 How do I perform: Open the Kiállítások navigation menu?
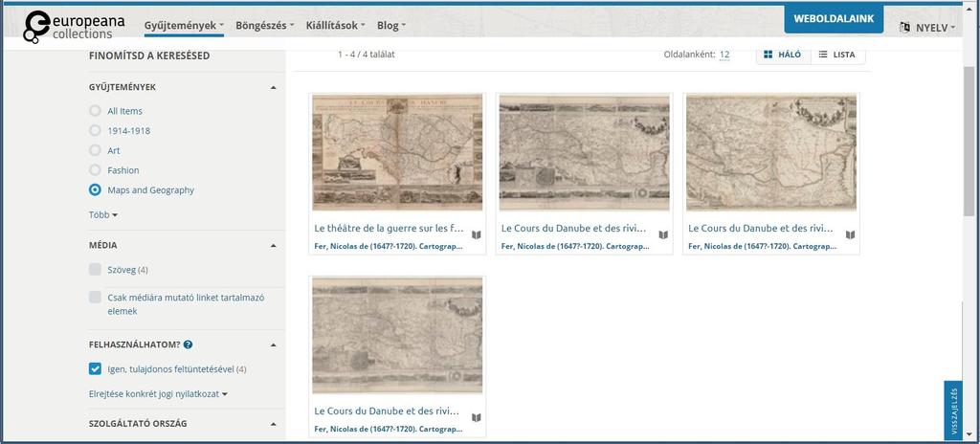[335, 26]
